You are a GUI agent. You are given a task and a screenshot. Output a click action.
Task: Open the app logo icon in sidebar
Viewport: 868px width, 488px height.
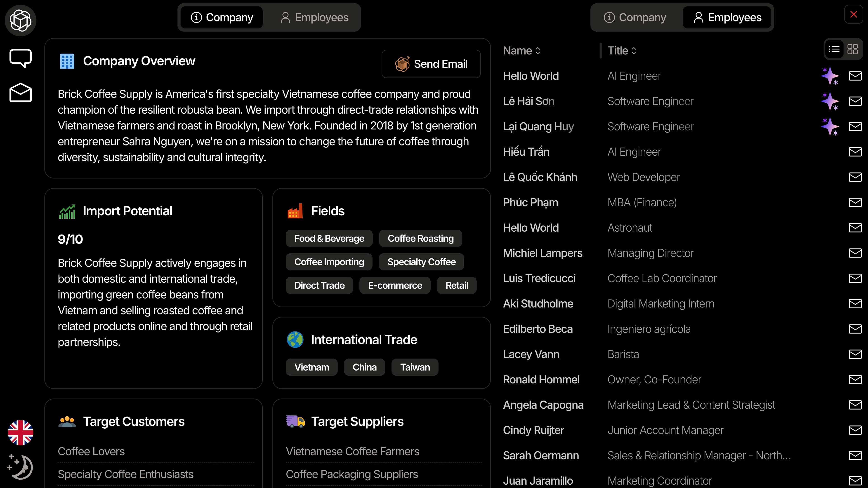(21, 21)
